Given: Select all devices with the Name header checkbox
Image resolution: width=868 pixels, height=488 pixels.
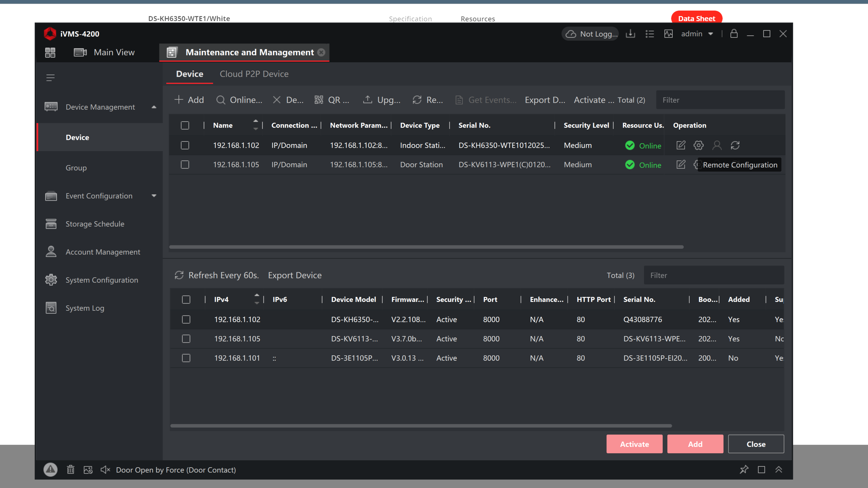Looking at the screenshot, I should point(185,126).
